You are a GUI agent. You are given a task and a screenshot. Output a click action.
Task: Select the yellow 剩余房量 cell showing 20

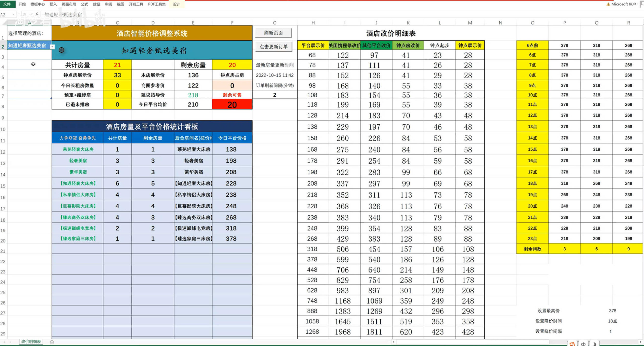coord(232,65)
